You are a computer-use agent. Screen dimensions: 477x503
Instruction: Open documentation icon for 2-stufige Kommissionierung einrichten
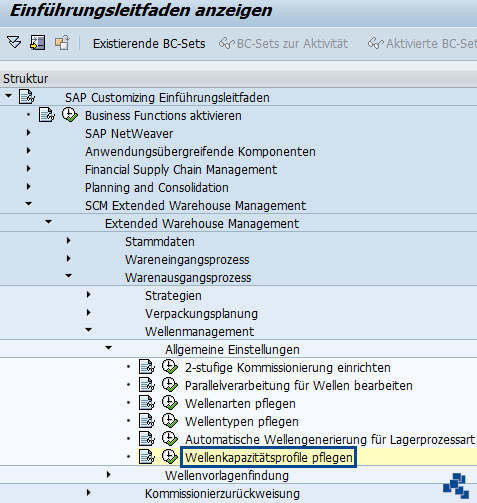tap(147, 367)
